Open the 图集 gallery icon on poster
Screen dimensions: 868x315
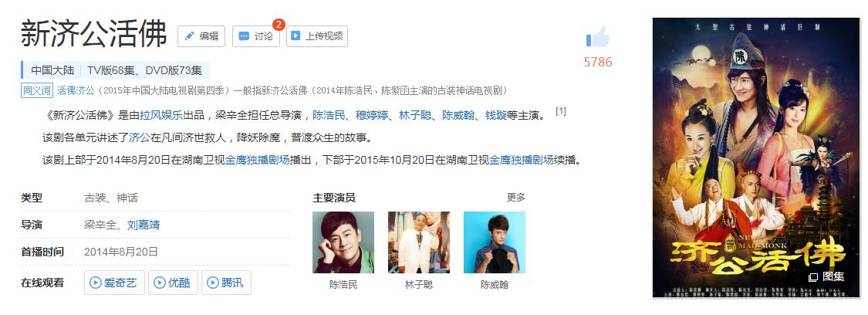(x=813, y=277)
